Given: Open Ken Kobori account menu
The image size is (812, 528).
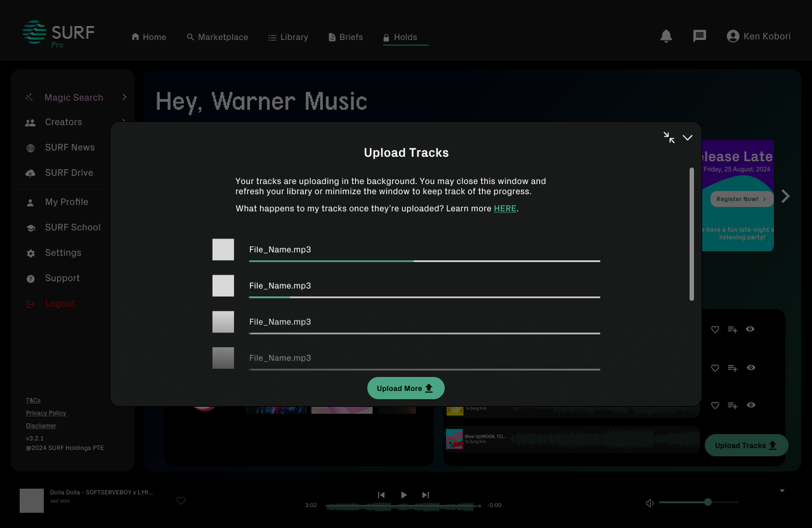Looking at the screenshot, I should 759,36.
